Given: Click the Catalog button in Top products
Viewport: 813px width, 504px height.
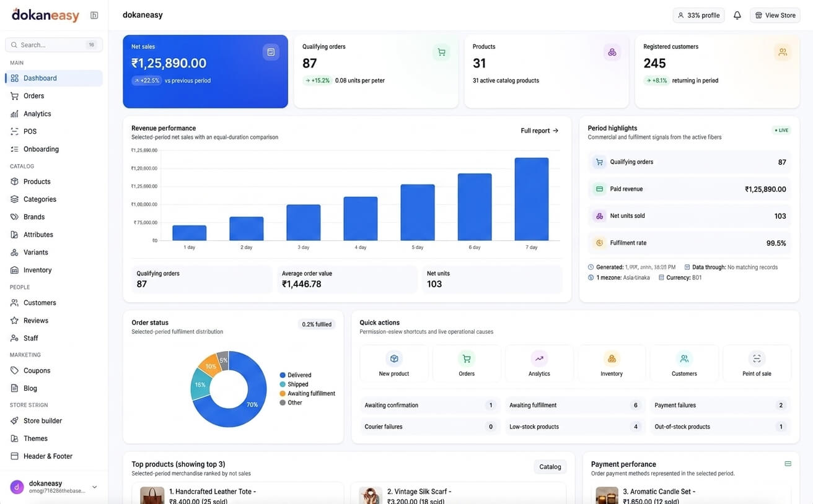Looking at the screenshot, I should (550, 467).
